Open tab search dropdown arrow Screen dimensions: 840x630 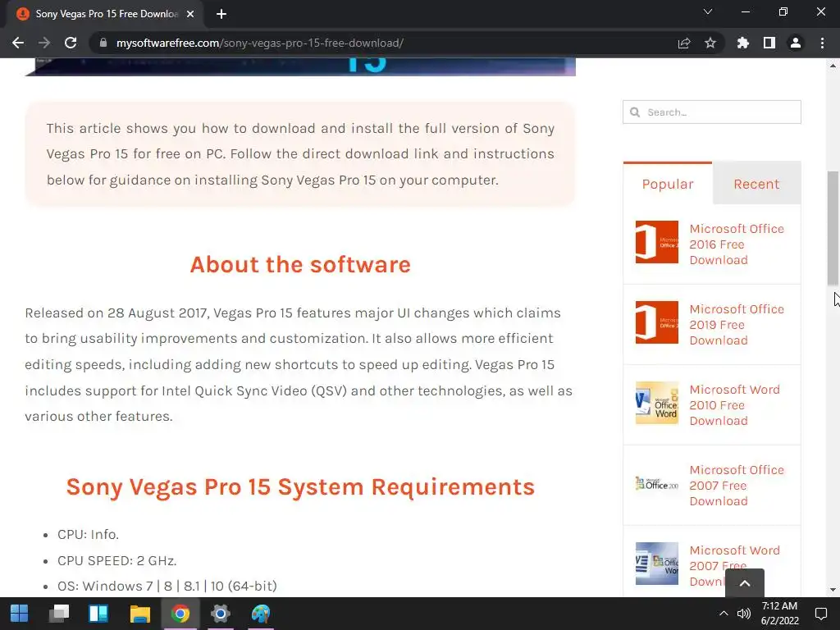pos(708,11)
